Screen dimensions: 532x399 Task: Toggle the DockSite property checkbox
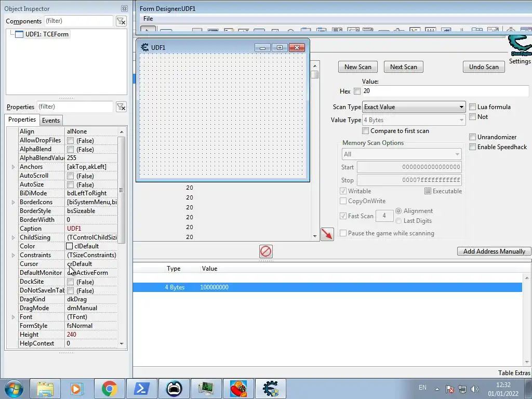pyautogui.click(x=70, y=282)
